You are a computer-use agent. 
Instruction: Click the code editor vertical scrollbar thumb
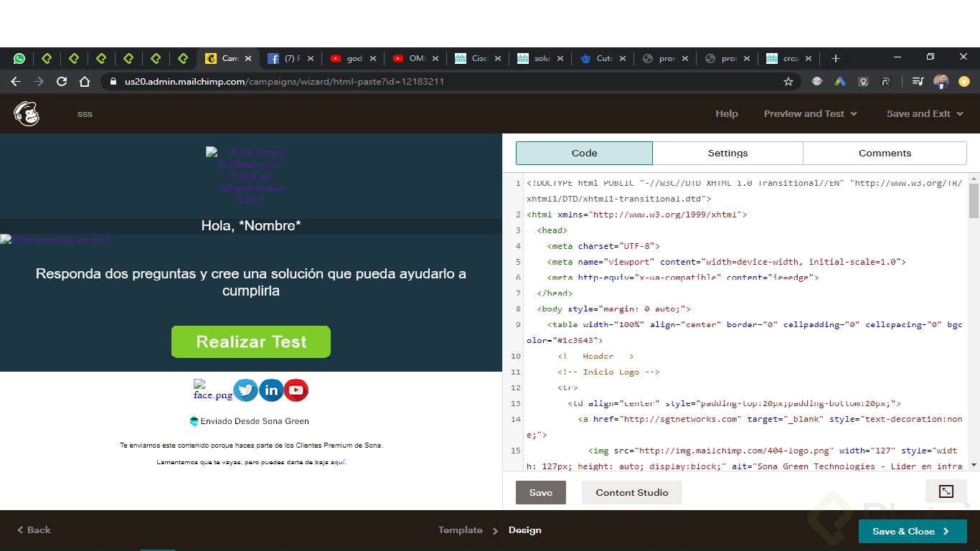(974, 201)
